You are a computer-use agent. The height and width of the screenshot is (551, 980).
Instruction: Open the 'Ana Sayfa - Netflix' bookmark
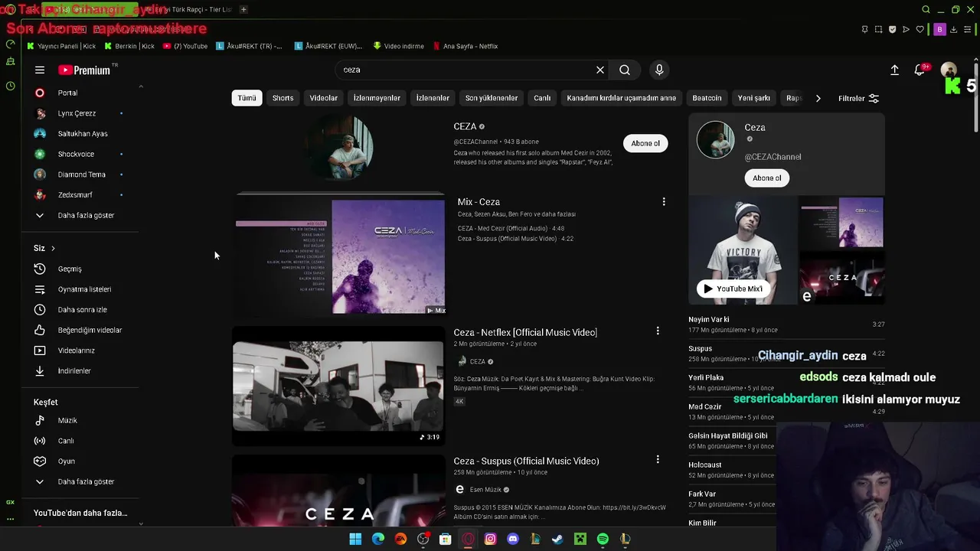[x=465, y=46]
